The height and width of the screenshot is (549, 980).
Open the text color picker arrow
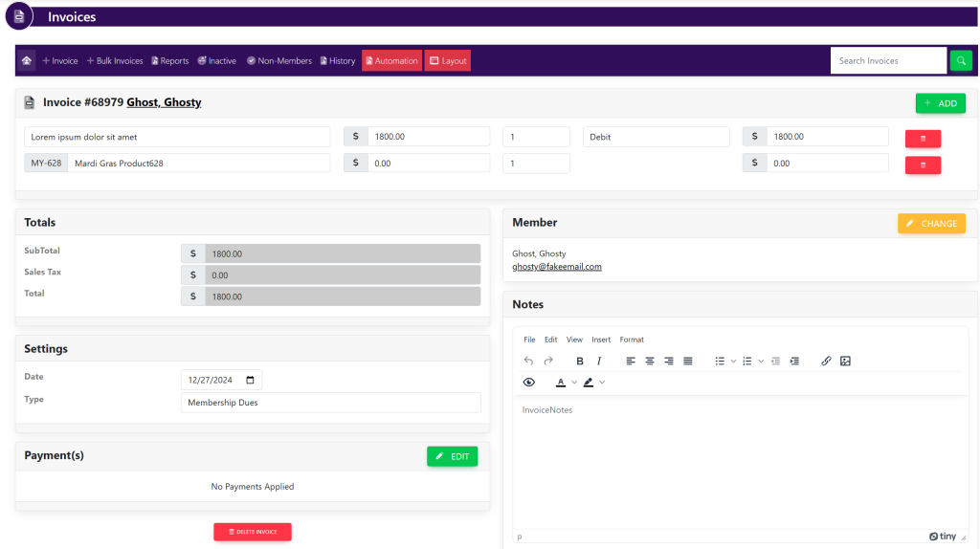tap(574, 383)
